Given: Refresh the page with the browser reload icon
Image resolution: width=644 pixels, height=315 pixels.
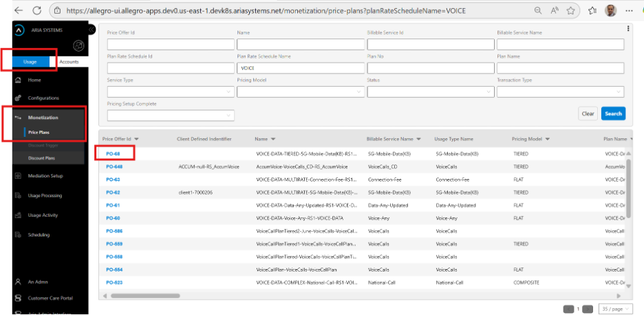Looking at the screenshot, I should coord(36,10).
